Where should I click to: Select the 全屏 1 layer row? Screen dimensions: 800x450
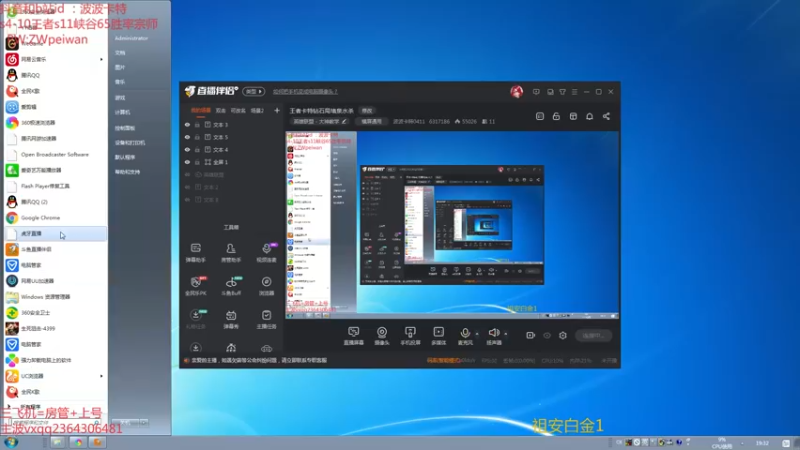tap(232, 162)
